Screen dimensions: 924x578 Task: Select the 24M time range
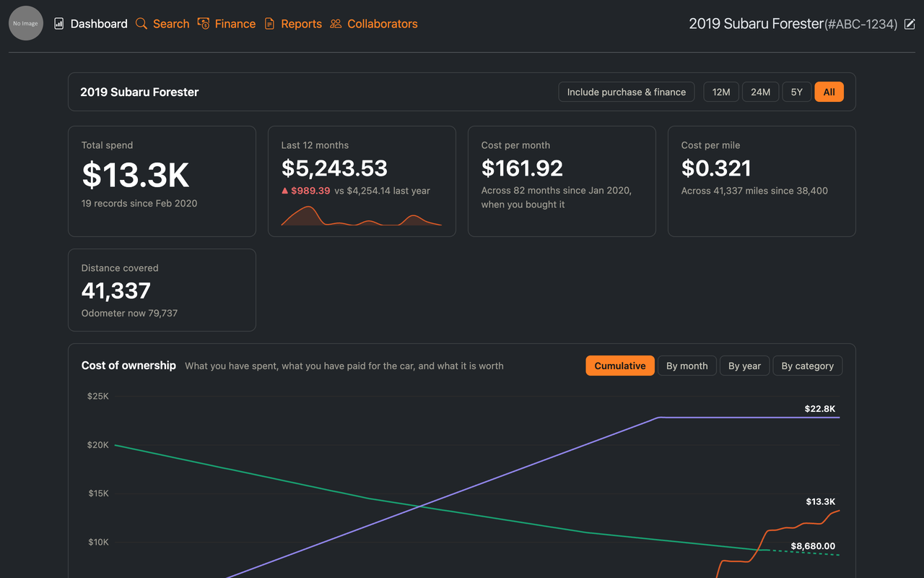click(x=760, y=92)
